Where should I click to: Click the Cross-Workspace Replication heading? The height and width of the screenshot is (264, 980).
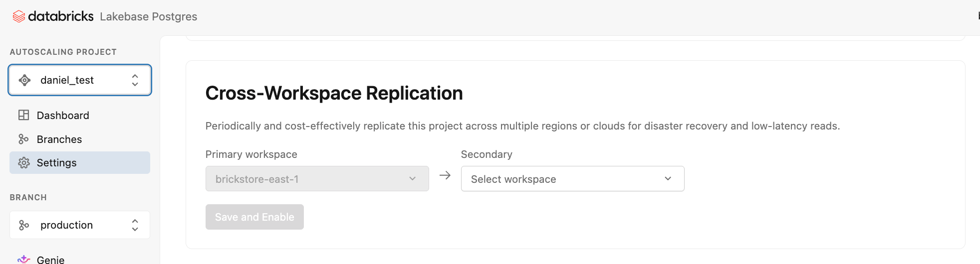[334, 93]
